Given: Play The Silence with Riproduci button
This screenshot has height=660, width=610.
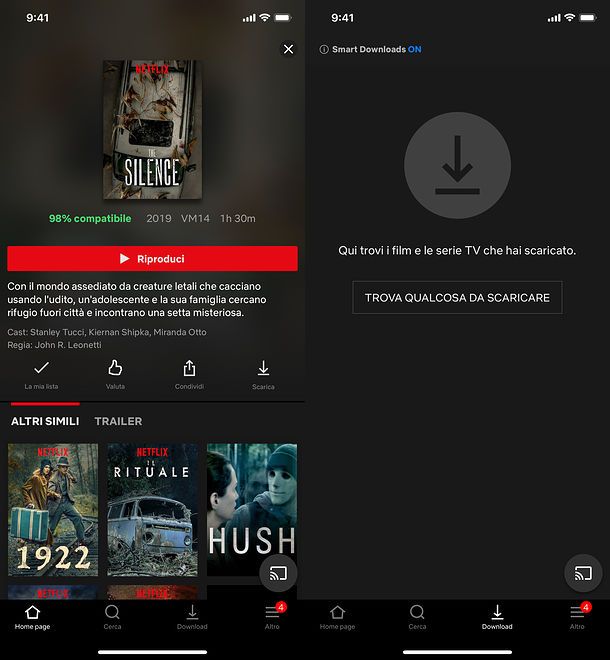Looking at the screenshot, I should point(152,258).
